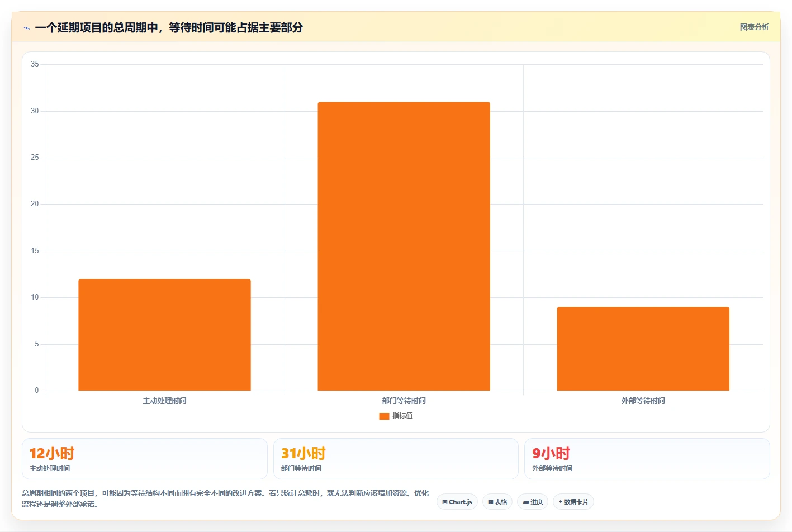The width and height of the screenshot is (792, 532).
Task: Click the y-axis value 35
Action: click(35, 64)
